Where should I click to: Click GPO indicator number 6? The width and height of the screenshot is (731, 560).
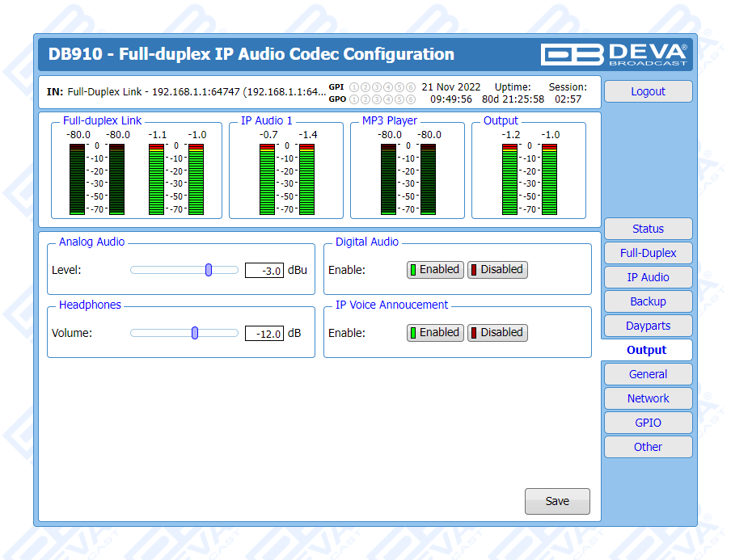(x=411, y=99)
